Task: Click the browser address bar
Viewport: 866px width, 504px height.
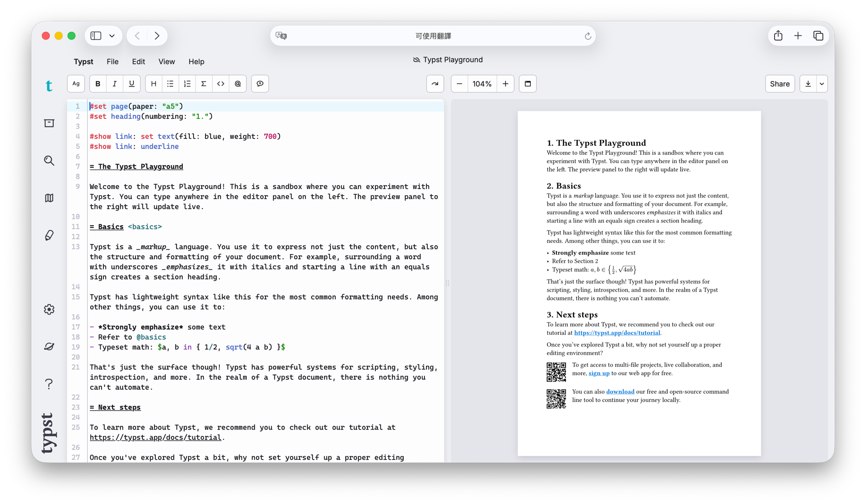Action: [x=433, y=36]
